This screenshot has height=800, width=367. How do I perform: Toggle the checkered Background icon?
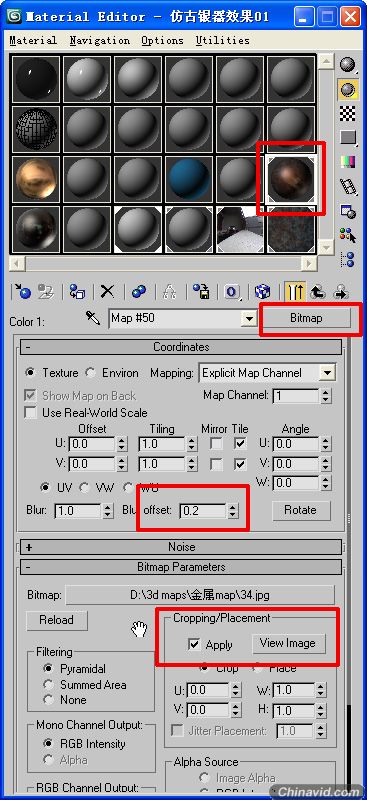(348, 114)
